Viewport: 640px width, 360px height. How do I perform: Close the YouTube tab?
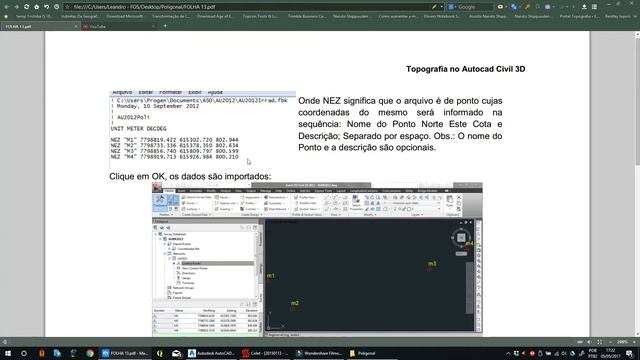pyautogui.click(x=153, y=27)
